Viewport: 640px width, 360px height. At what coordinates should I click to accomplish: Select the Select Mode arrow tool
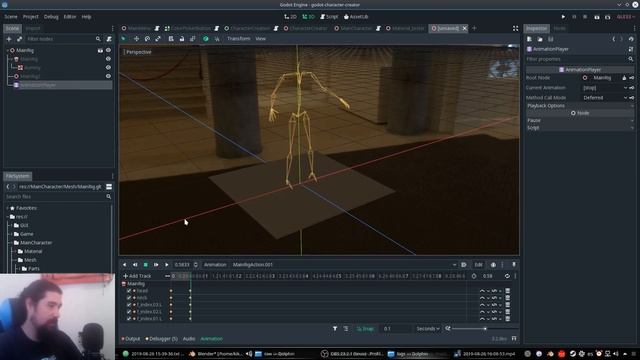coord(123,39)
